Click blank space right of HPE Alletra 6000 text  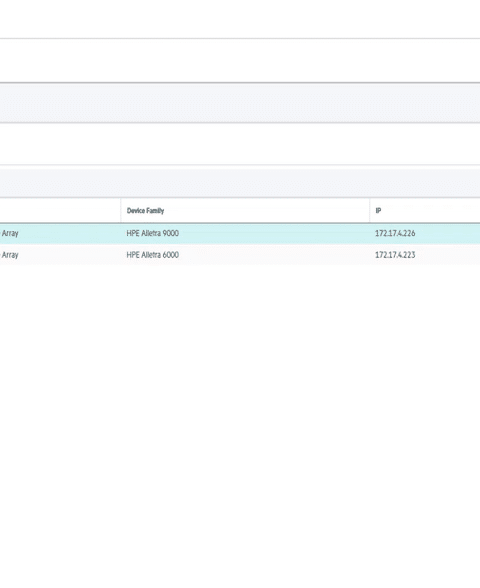(274, 255)
